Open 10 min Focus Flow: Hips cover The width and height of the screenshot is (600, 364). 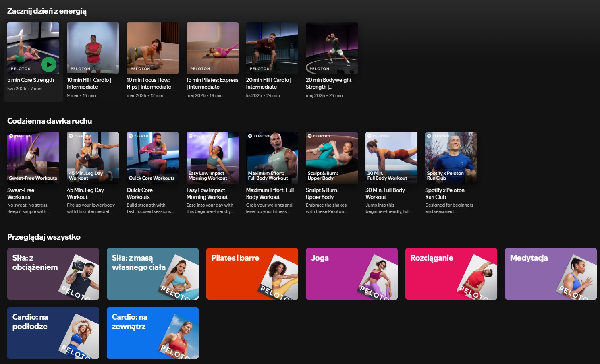tap(152, 48)
